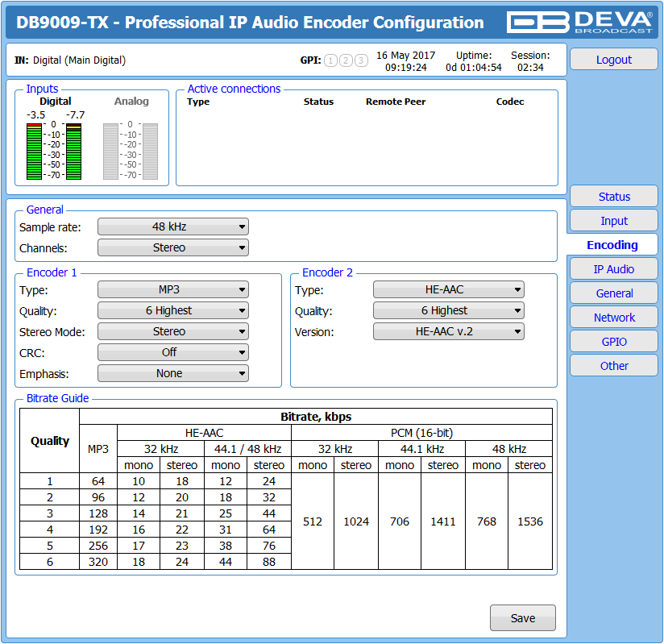Click the Bitrate, kbps table header
Viewport: 664px width, 644px height.
[316, 417]
